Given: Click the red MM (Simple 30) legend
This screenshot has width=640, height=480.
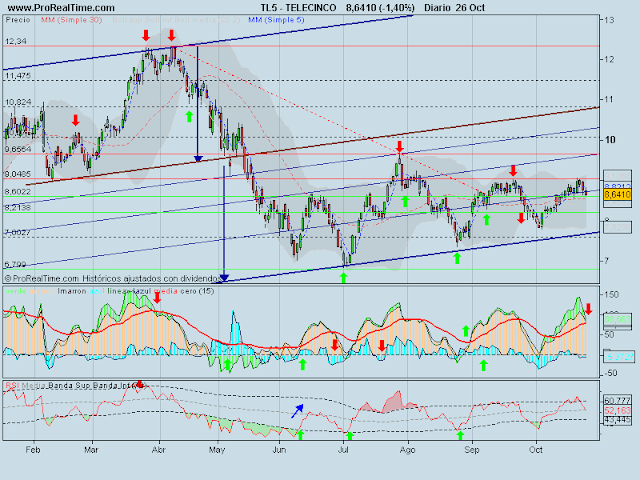Looking at the screenshot, I should click(x=71, y=20).
